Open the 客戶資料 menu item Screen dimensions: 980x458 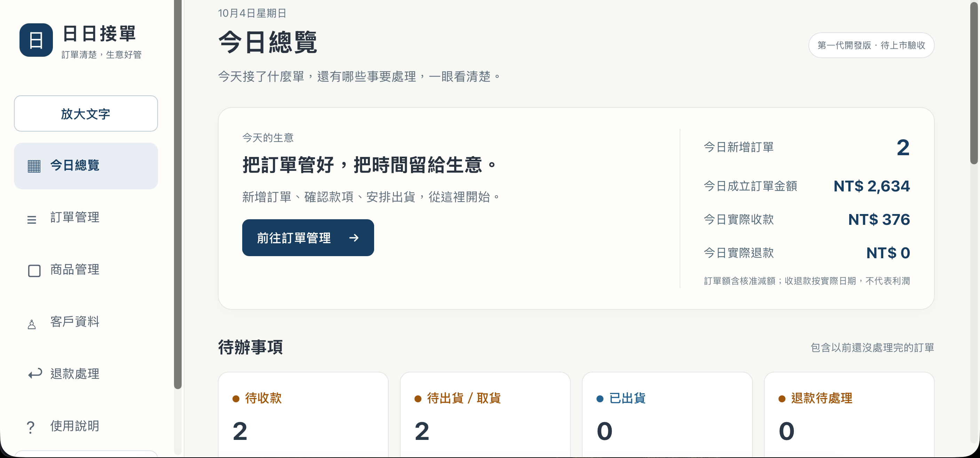86,322
